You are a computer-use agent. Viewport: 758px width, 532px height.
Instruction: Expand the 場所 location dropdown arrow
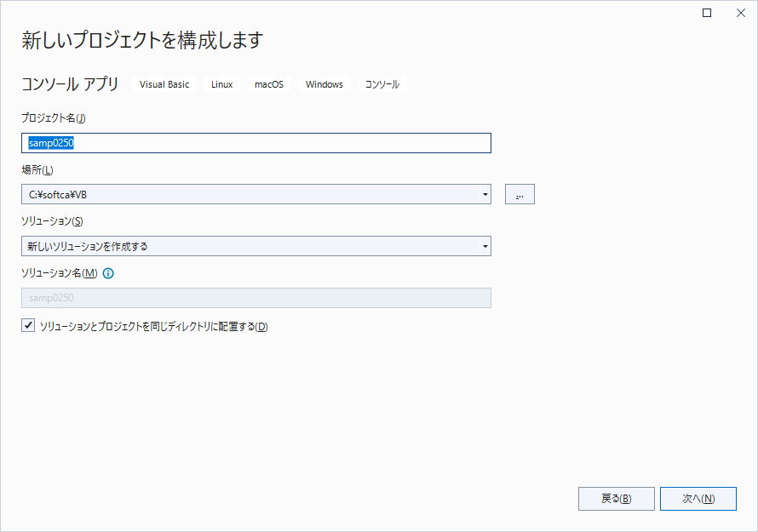485,195
